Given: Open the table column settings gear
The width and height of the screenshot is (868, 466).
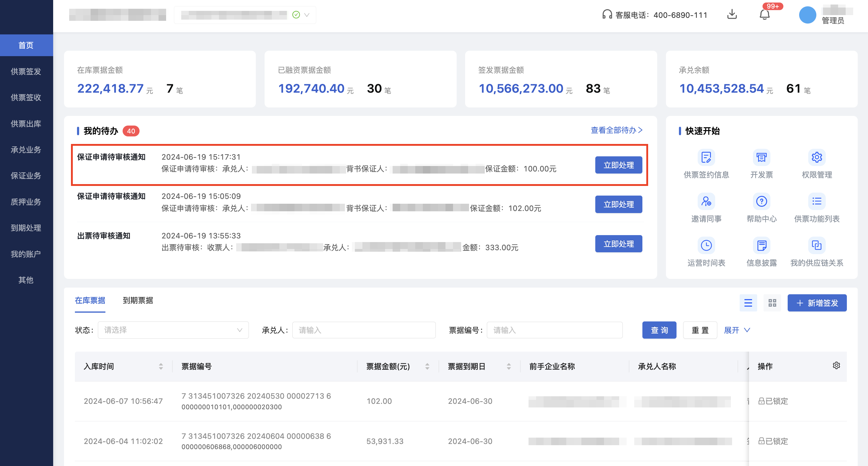Looking at the screenshot, I should (x=836, y=365).
